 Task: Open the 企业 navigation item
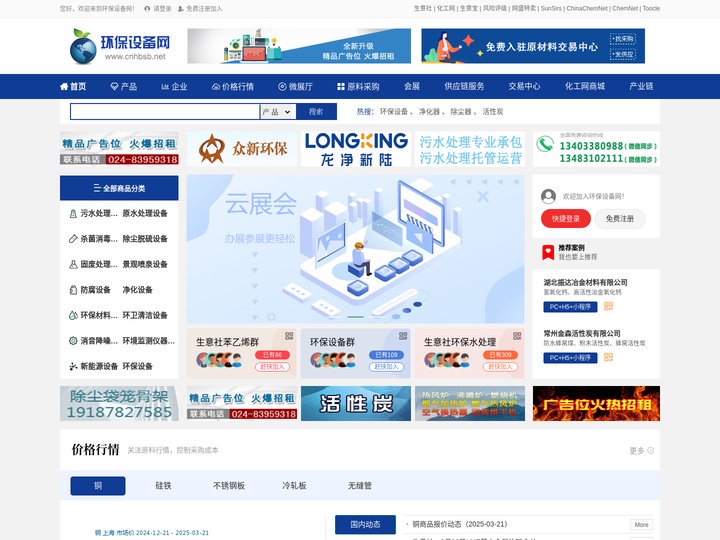pyautogui.click(x=174, y=86)
